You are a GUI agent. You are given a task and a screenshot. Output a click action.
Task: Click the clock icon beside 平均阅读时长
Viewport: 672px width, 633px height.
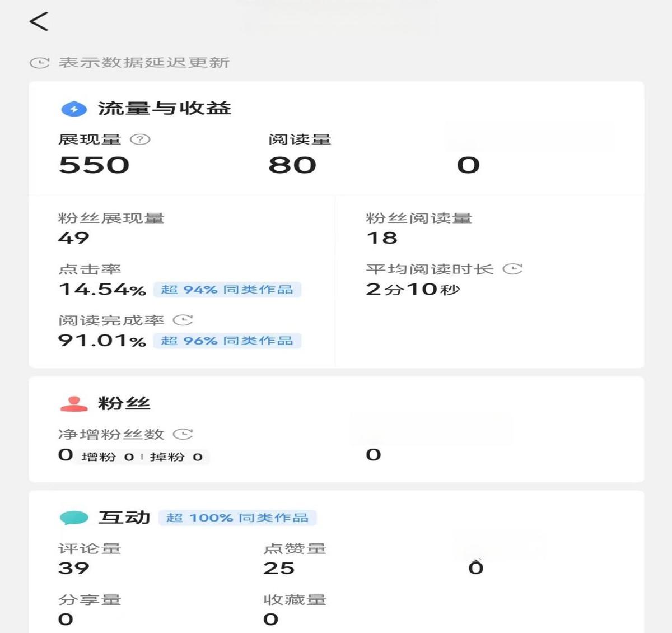pyautogui.click(x=512, y=269)
